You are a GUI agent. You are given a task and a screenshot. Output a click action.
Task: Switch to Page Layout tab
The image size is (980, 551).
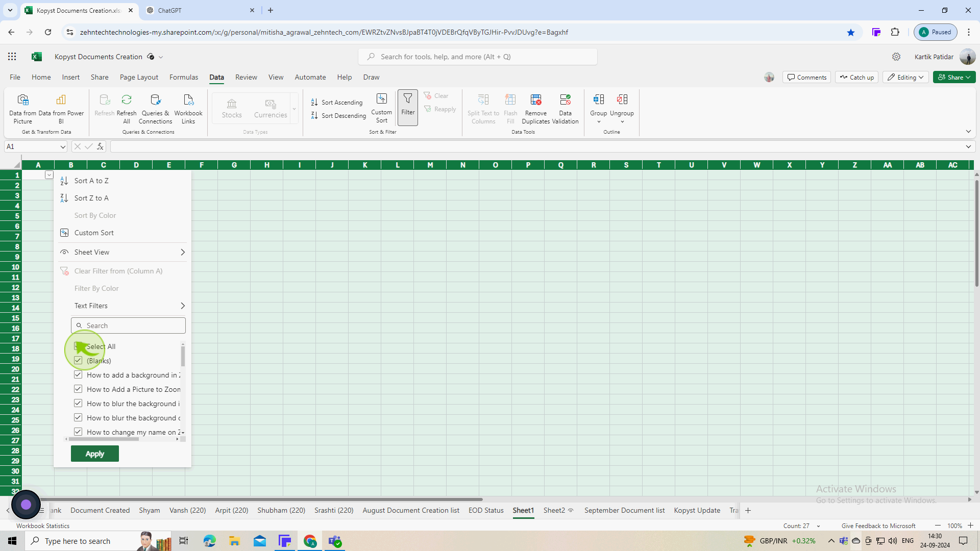pyautogui.click(x=139, y=77)
